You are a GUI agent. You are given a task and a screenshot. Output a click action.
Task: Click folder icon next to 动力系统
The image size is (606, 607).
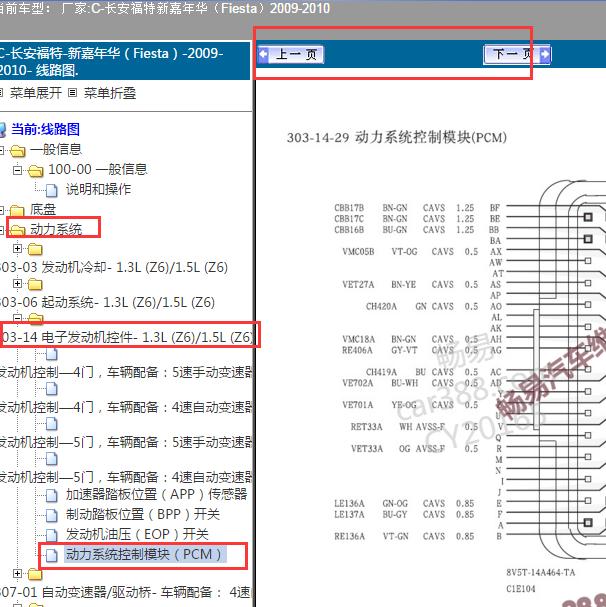point(17,230)
